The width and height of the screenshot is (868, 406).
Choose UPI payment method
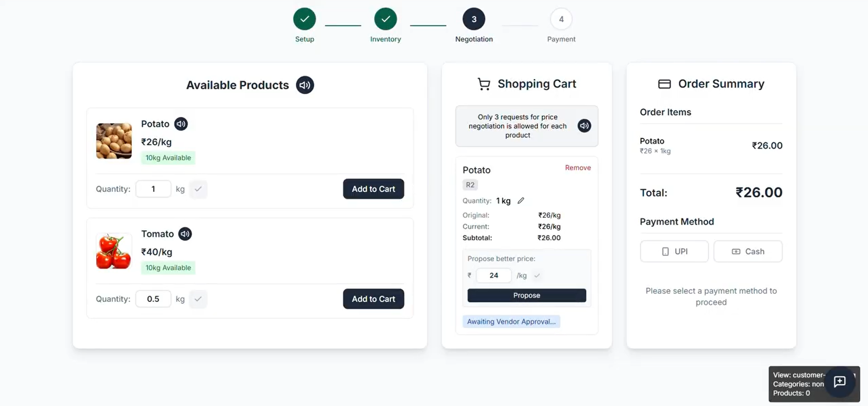674,252
